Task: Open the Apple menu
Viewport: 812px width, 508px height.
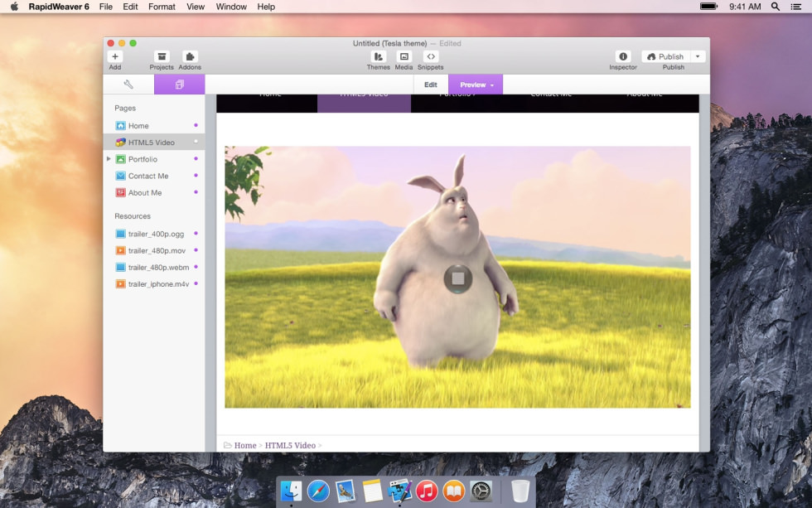Action: pos(14,7)
